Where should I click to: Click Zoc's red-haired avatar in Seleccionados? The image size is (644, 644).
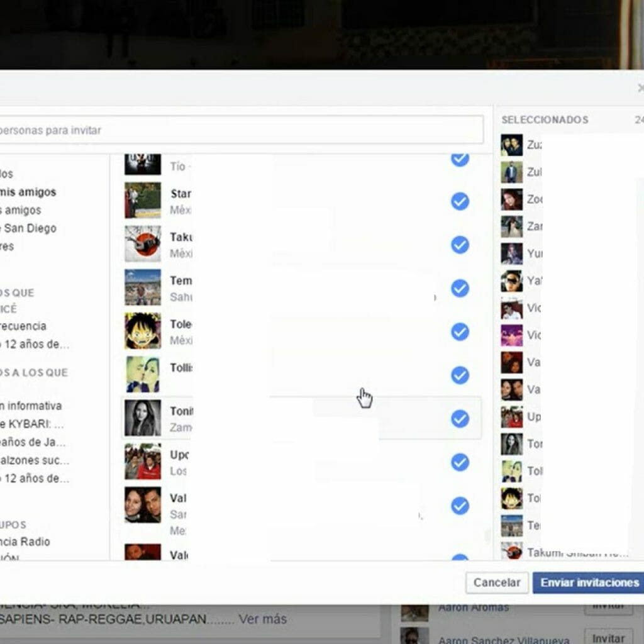[x=511, y=199]
